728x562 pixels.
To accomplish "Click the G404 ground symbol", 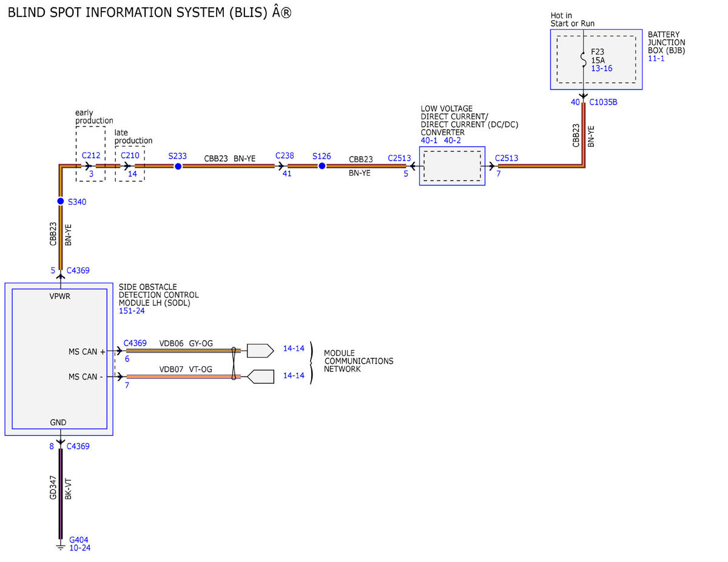I will tap(60, 547).
